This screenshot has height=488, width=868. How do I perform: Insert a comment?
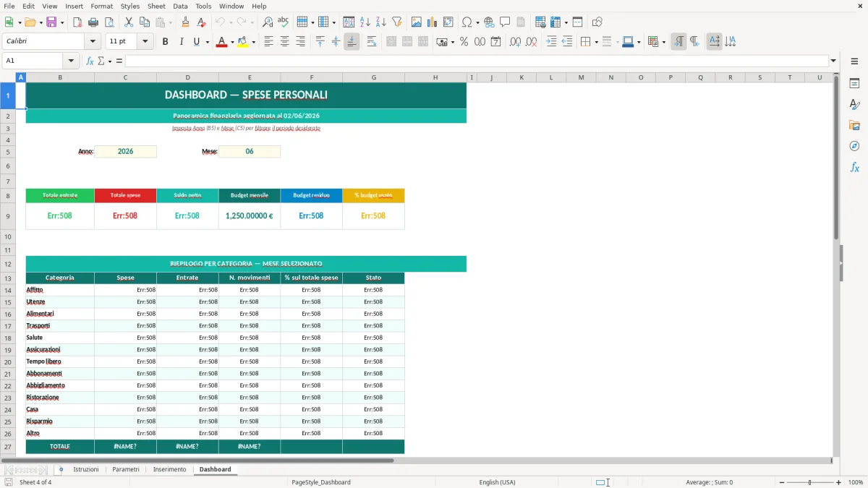[x=505, y=22]
